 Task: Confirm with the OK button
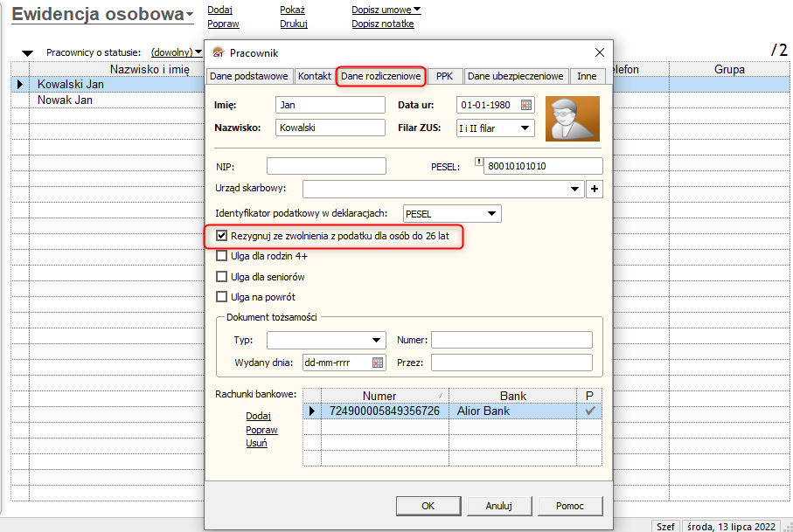(x=428, y=506)
